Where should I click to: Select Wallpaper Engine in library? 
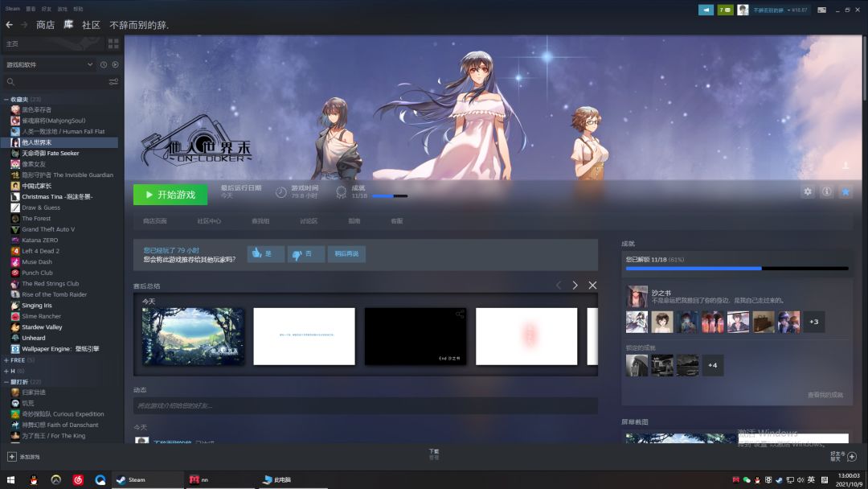coord(60,349)
